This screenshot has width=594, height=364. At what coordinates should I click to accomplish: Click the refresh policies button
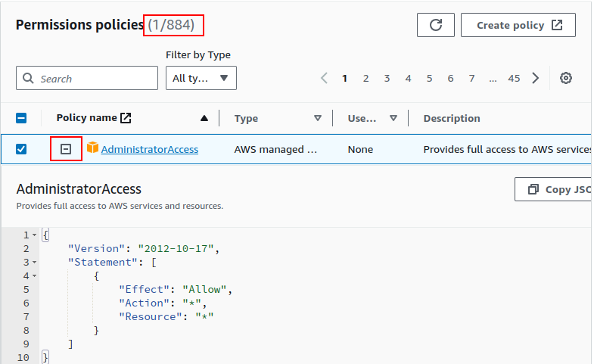435,25
